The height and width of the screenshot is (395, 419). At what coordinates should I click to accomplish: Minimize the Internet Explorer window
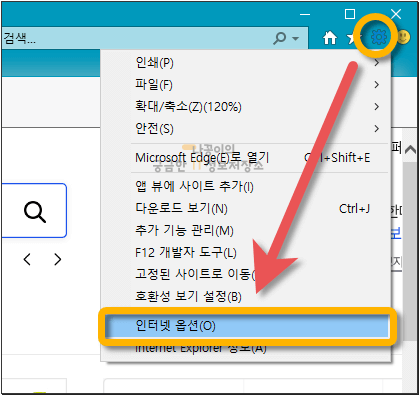pyautogui.click(x=305, y=14)
